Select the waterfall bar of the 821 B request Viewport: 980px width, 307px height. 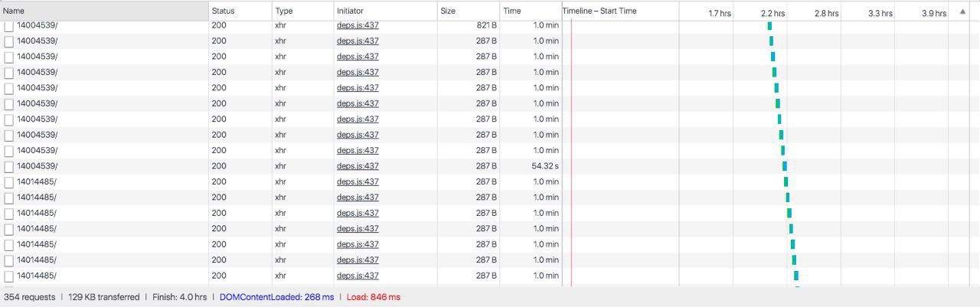click(769, 25)
